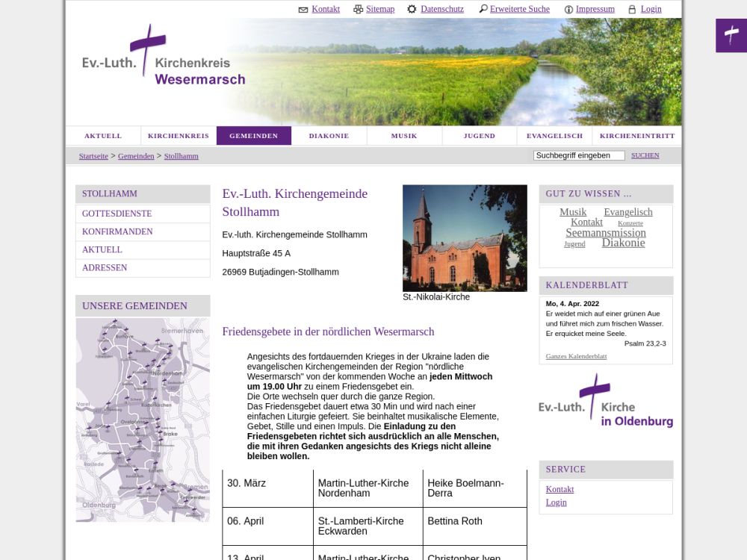Viewport: 747px width, 560px height.
Task: Click the magnifier icon for Erweiterte Suche
Action: (x=483, y=10)
